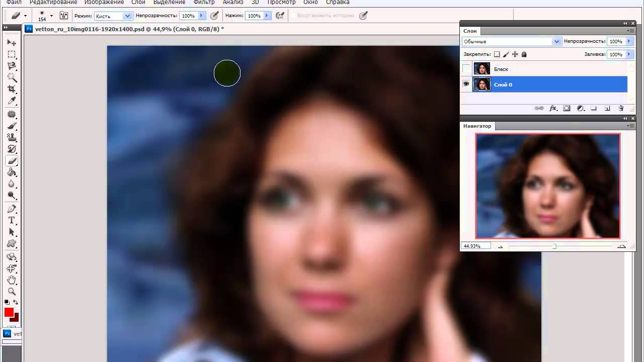Click the Navigator zoom slider handle

click(x=554, y=246)
